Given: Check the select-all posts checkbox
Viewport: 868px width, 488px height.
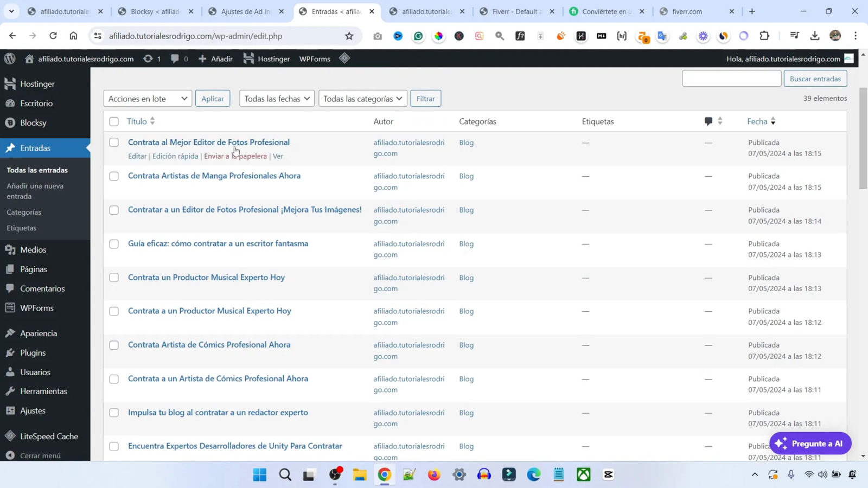Looking at the screenshot, I should click(113, 121).
